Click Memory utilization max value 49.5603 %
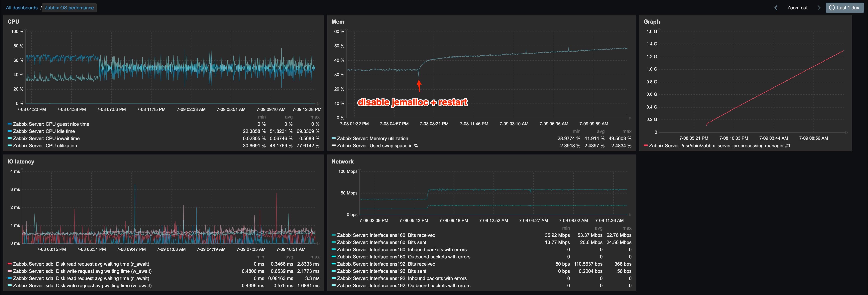Screen dimensions: 868x295 (620, 138)
